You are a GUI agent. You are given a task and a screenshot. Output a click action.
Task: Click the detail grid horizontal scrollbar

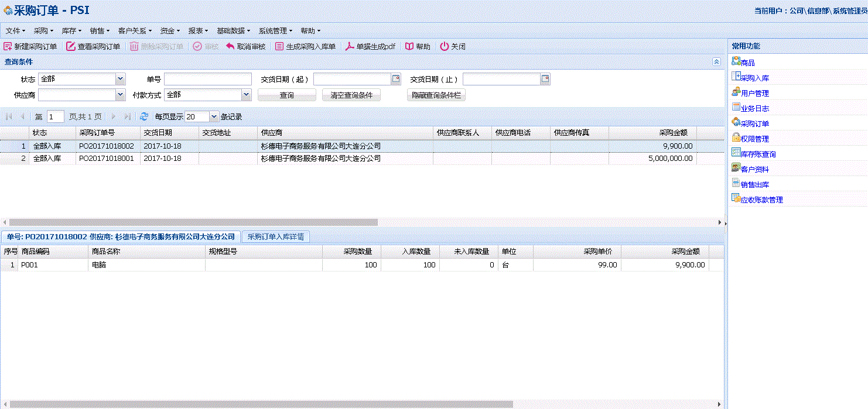click(262, 404)
